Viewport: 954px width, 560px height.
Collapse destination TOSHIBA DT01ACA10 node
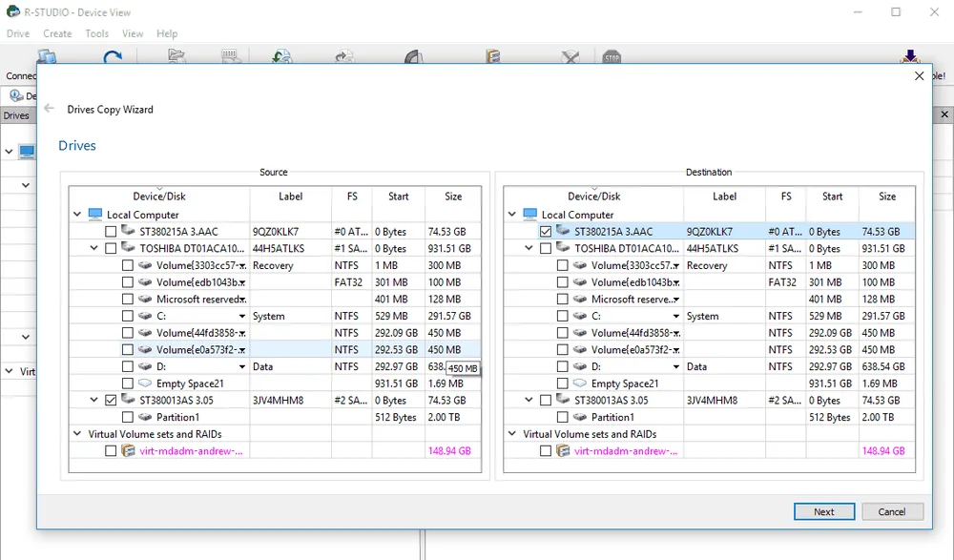coord(529,248)
